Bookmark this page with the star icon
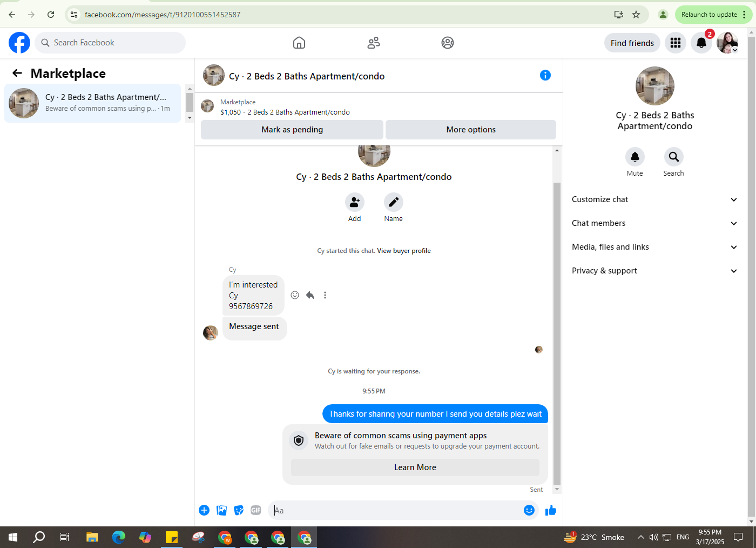 click(636, 15)
